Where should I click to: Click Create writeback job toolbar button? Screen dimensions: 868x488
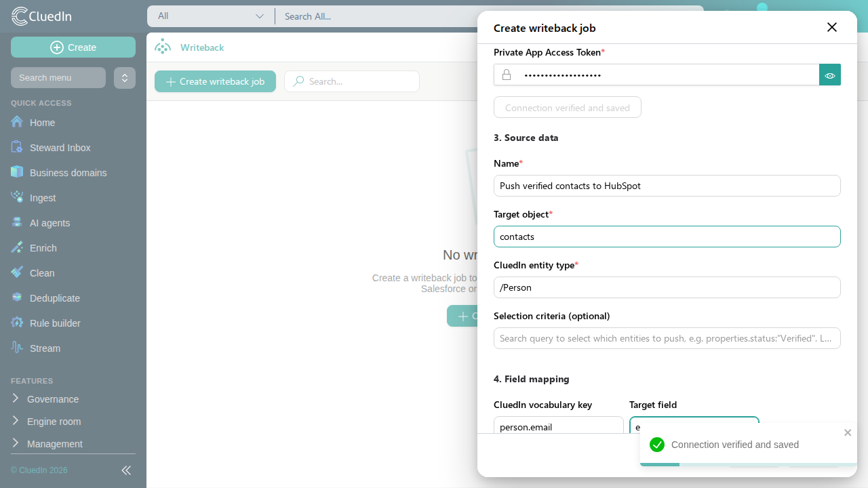(215, 81)
